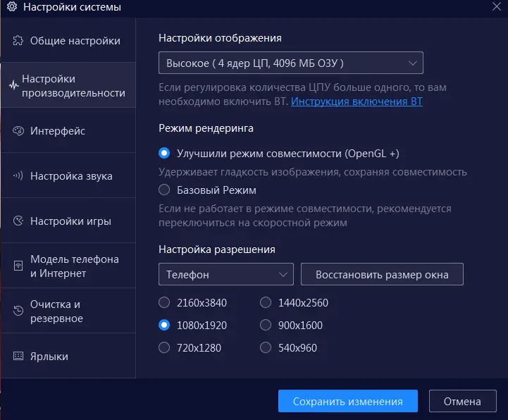
Task: Click the text Удерживает гладкость изображения description
Action: pos(313,172)
